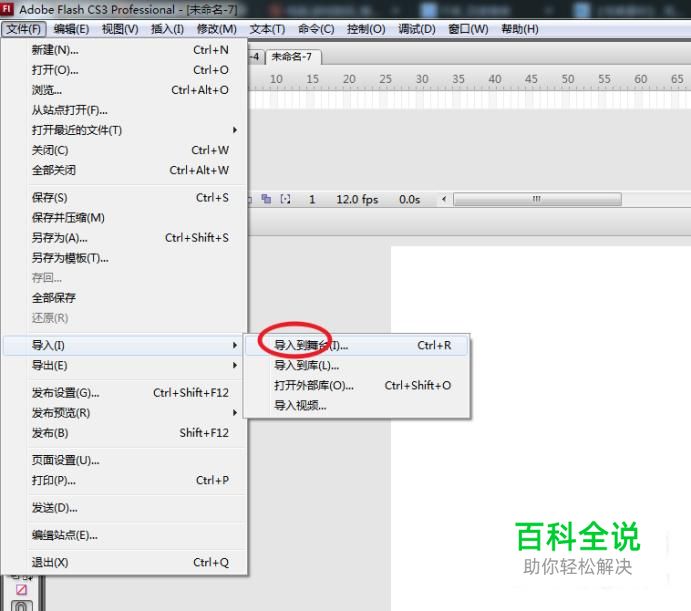Image resolution: width=691 pixels, height=611 pixels.
Task: Open the 修改(M) menu
Action: pos(216,29)
